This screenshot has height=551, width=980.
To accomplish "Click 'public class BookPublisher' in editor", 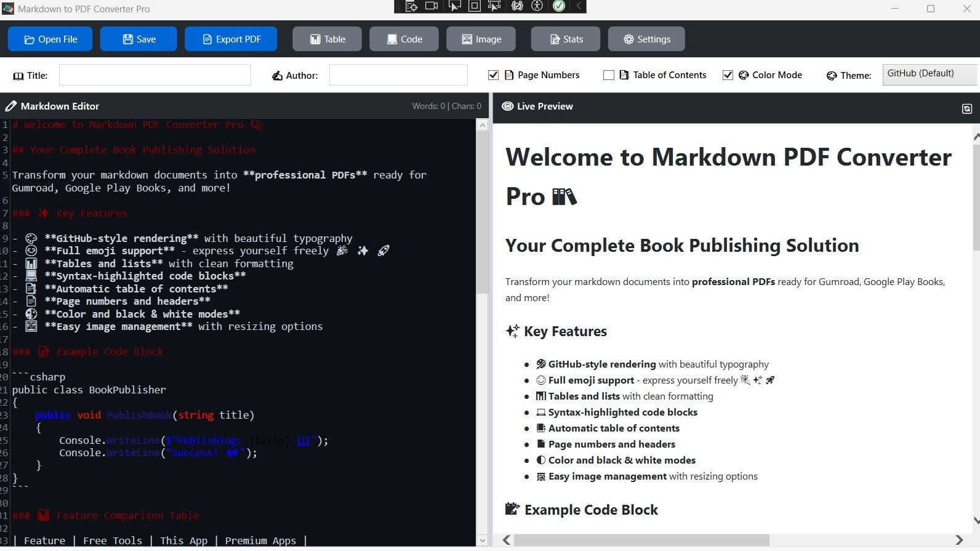I will (x=89, y=390).
